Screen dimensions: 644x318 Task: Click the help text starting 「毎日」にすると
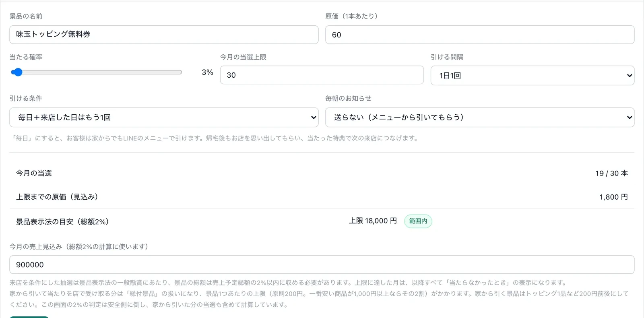point(215,138)
